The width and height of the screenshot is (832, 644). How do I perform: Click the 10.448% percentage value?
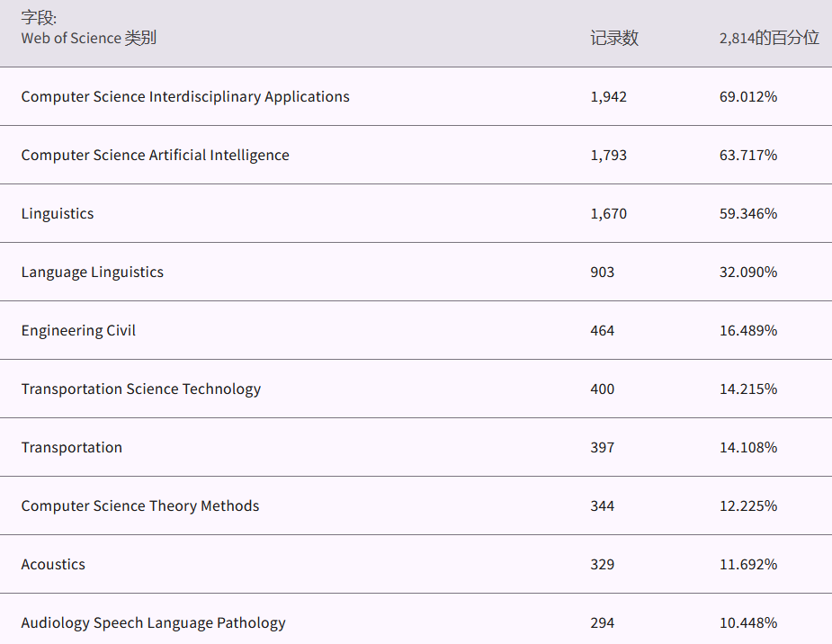click(747, 622)
